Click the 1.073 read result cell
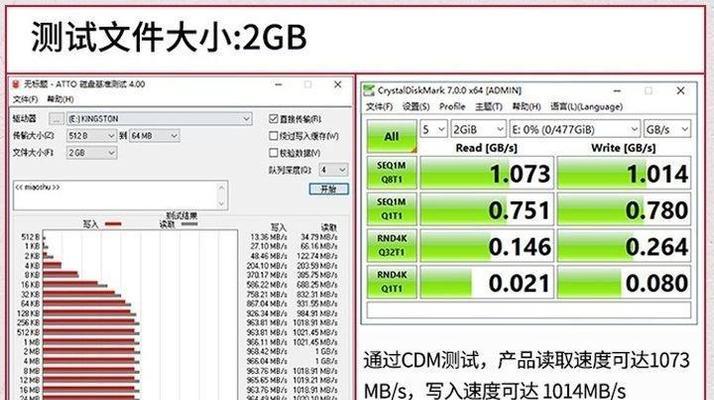Image resolution: width=714 pixels, height=400 pixels. 487,173
